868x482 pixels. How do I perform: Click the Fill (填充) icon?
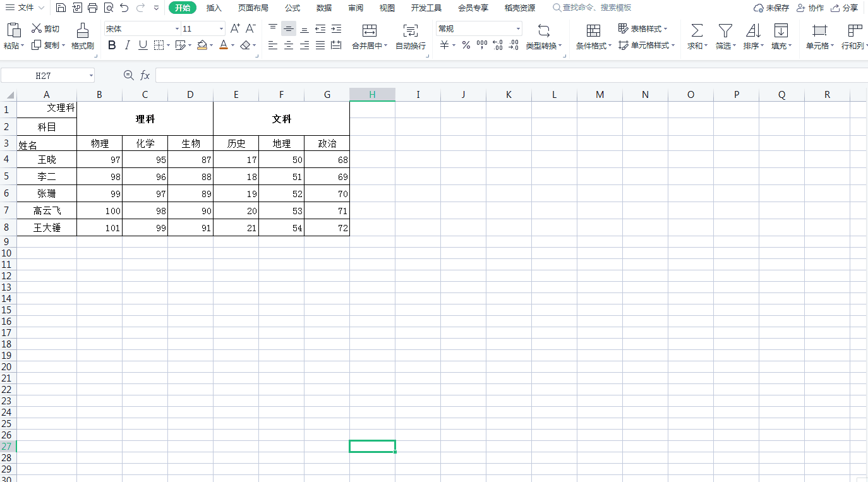tap(781, 30)
